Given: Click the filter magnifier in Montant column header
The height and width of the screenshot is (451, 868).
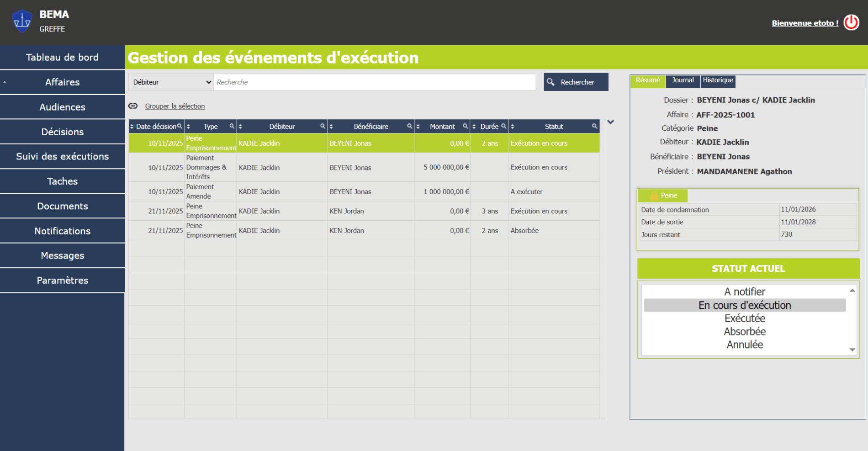Looking at the screenshot, I should tap(465, 127).
